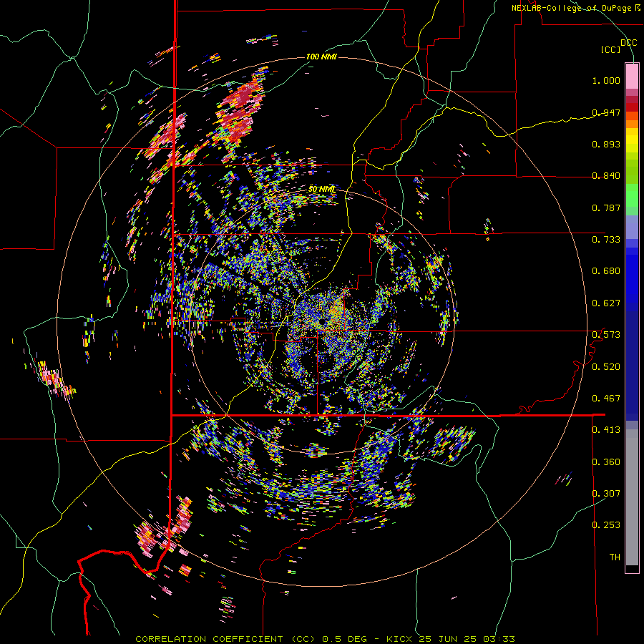Click the [CC] units label above the color bar
The height and width of the screenshot is (644, 644).
pos(611,49)
